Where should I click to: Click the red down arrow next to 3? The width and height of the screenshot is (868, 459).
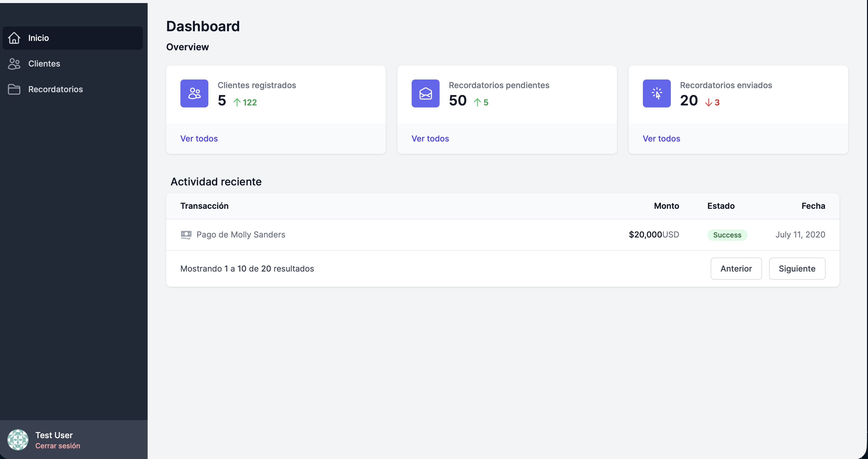708,102
